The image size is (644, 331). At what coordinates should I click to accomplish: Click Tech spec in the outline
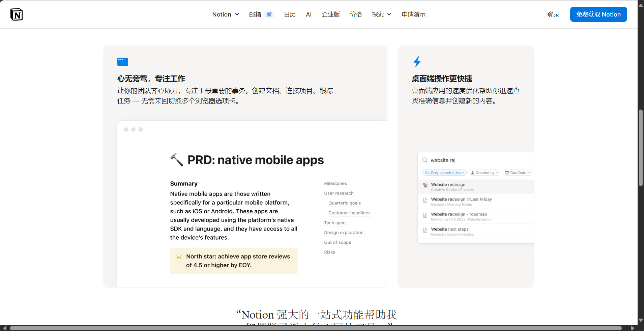(x=335, y=222)
